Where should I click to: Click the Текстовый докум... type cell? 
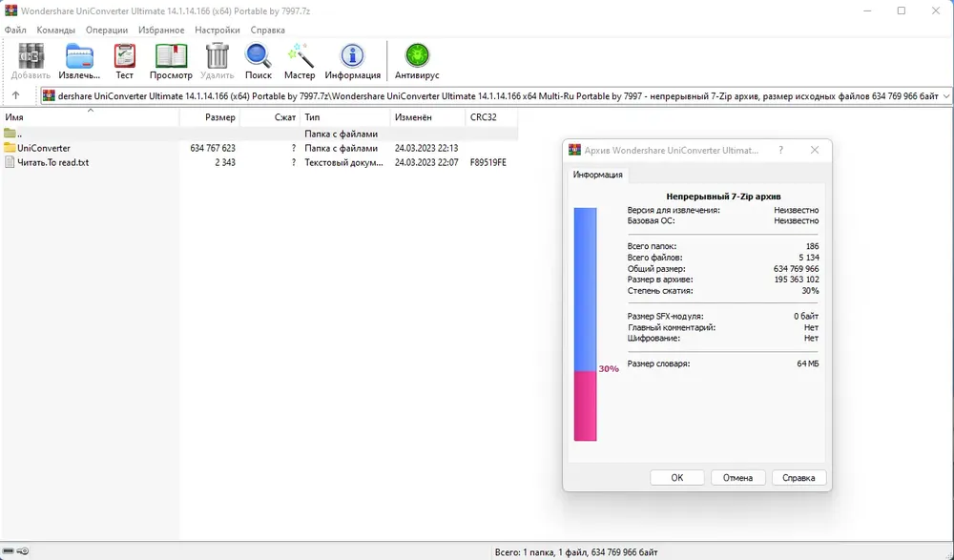[x=343, y=162]
